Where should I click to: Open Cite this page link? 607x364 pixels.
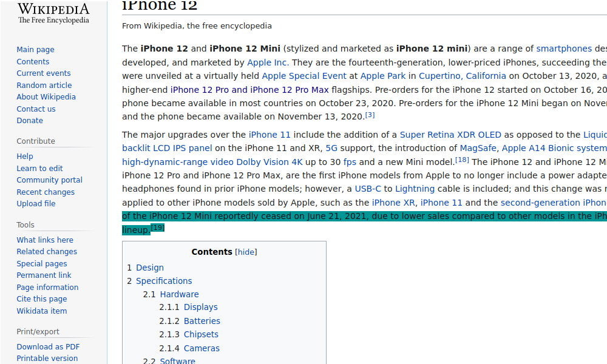[42, 298]
